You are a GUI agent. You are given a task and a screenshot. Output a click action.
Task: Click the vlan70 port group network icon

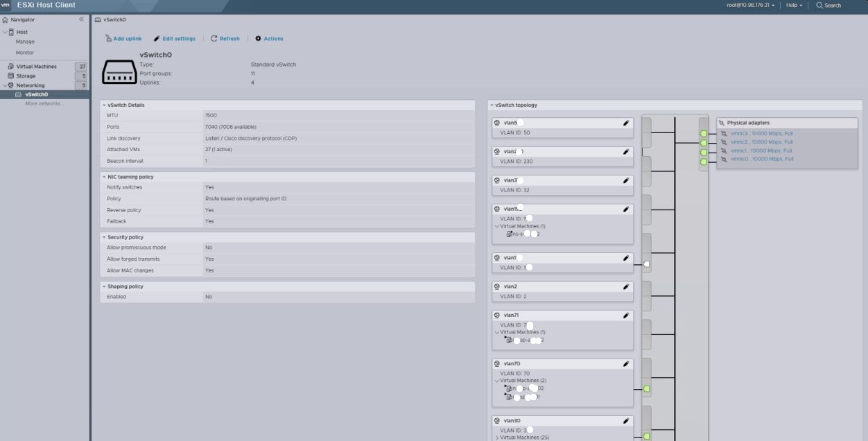click(x=497, y=363)
